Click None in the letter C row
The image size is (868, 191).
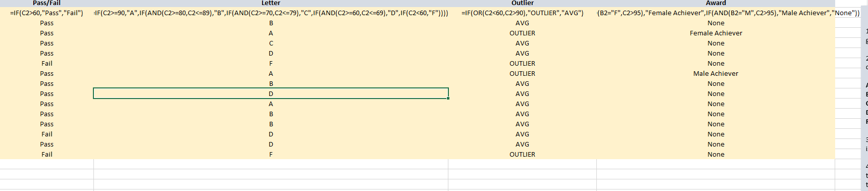[x=716, y=43]
